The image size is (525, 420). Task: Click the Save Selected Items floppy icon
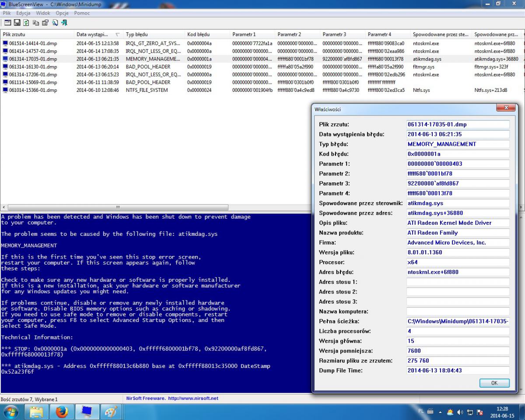pyautogui.click(x=17, y=22)
